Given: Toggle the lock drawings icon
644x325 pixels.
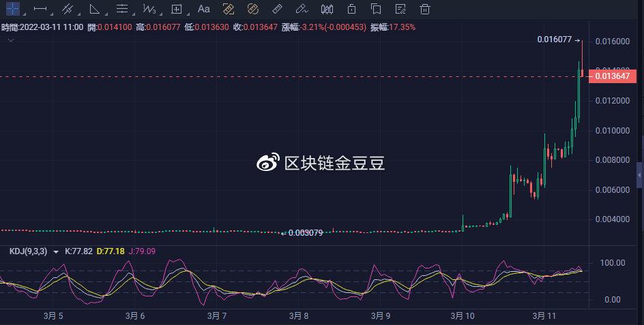Looking at the screenshot, I should point(351,10).
